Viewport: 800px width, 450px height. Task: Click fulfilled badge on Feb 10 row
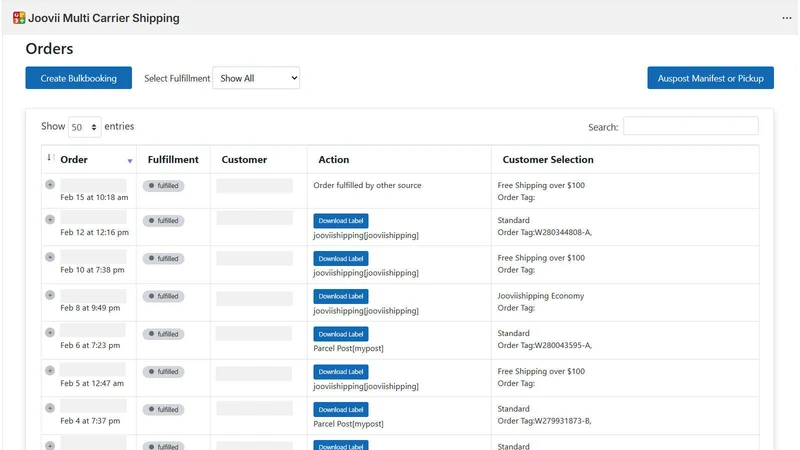click(163, 259)
